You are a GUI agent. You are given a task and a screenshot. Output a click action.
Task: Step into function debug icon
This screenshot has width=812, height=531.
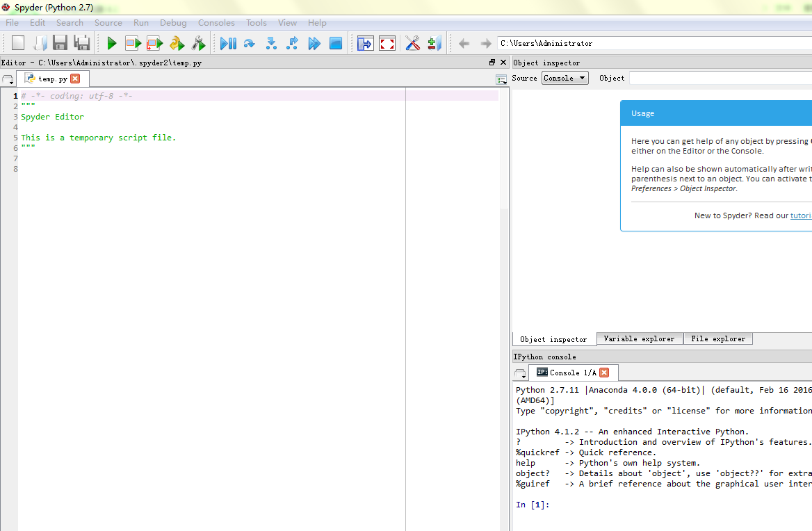[271, 43]
